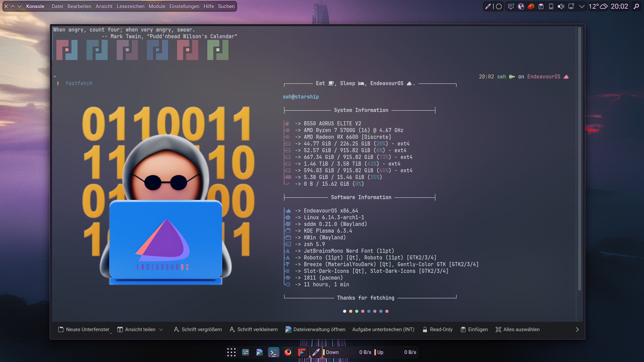This screenshot has width=644, height=362.
Task: Open the search magnifier in top panel
Action: click(636, 6)
